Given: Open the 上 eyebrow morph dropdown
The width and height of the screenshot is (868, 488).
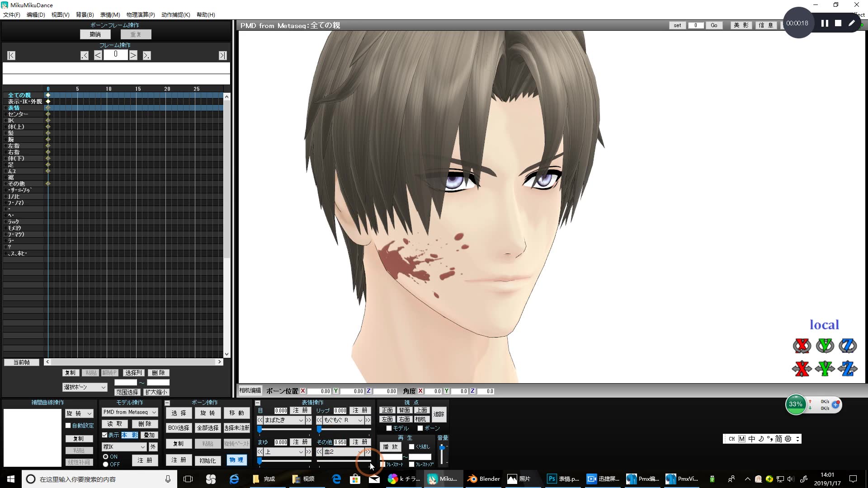Looking at the screenshot, I should pos(284,452).
